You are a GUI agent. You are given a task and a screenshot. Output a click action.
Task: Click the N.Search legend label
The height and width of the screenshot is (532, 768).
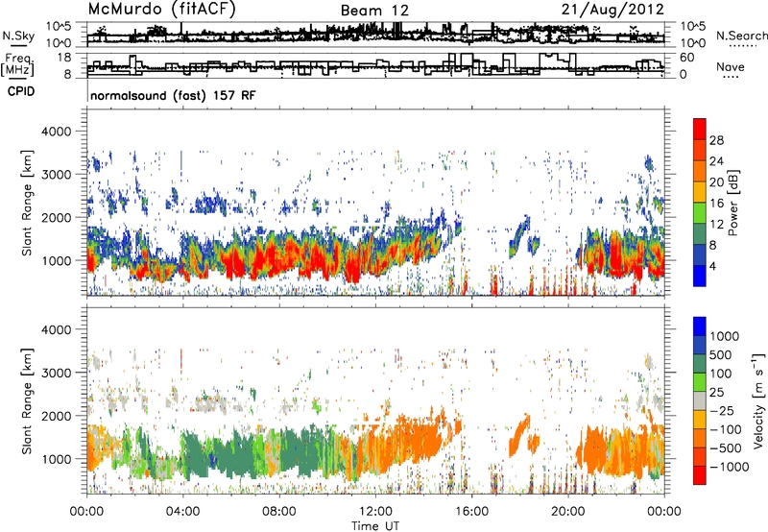(x=741, y=36)
